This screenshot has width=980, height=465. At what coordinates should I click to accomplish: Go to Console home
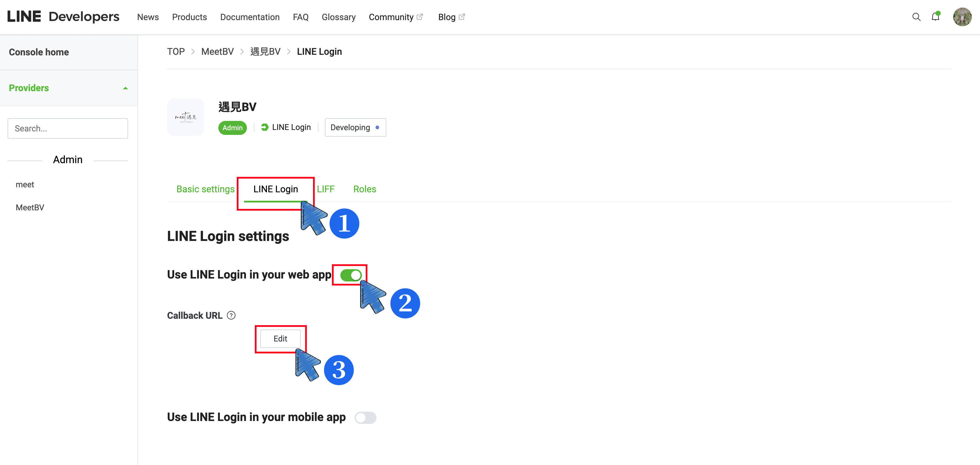(39, 52)
